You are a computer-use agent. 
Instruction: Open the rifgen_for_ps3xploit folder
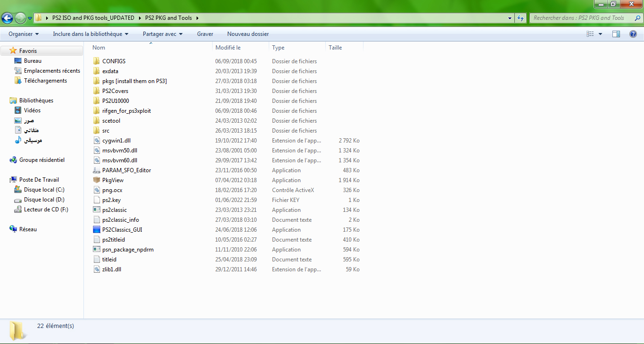pyautogui.click(x=126, y=111)
